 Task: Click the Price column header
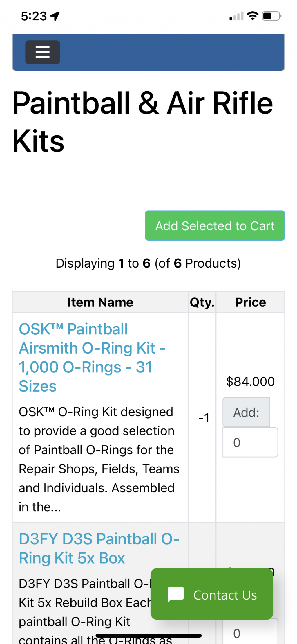click(x=250, y=302)
